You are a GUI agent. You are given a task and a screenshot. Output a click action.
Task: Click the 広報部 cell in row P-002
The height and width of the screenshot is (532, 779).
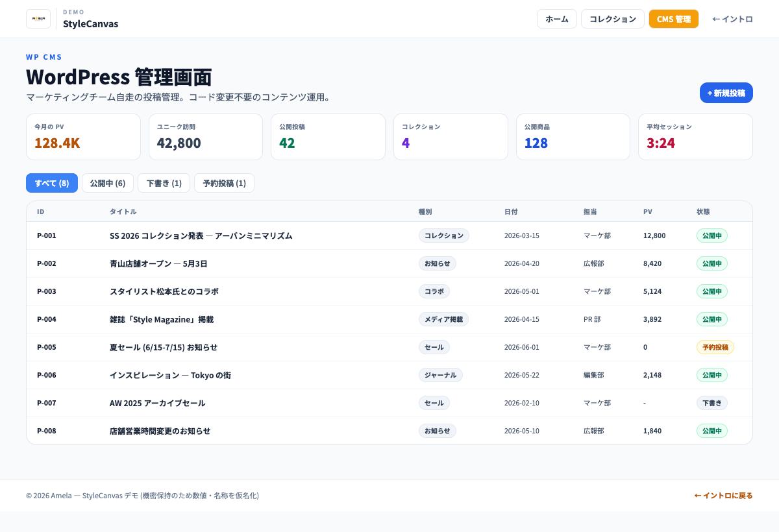594,263
